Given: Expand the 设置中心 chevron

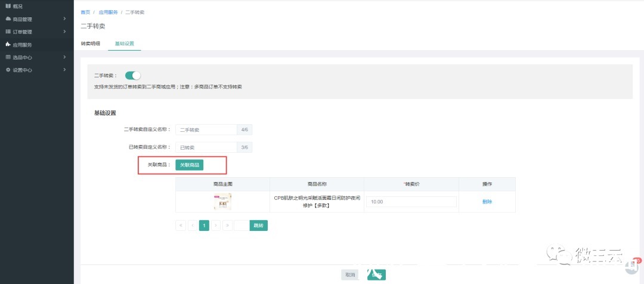Looking at the screenshot, I should [64, 70].
